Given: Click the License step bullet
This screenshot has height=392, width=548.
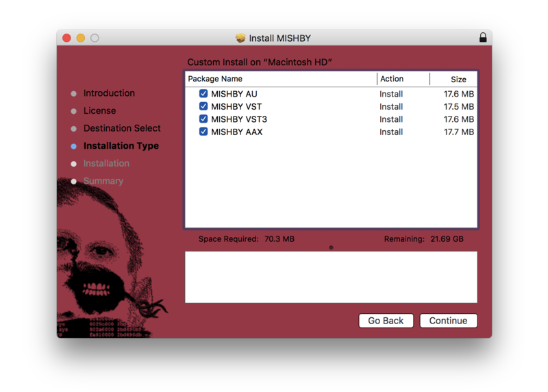Looking at the screenshot, I should point(74,111).
